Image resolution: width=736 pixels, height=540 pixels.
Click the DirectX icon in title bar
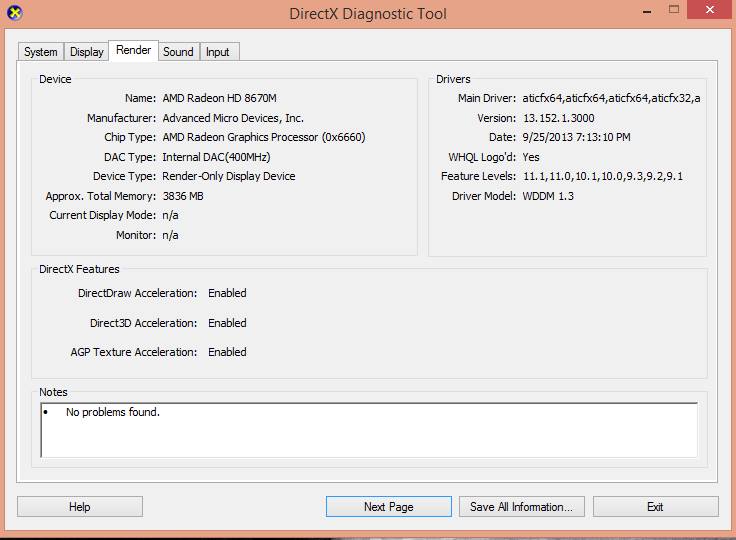click(x=15, y=13)
